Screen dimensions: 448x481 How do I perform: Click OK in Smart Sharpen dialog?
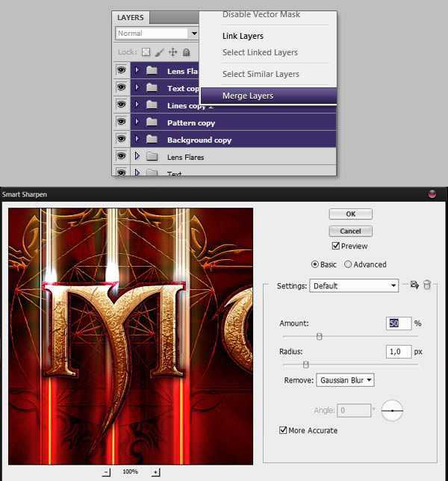pos(350,214)
